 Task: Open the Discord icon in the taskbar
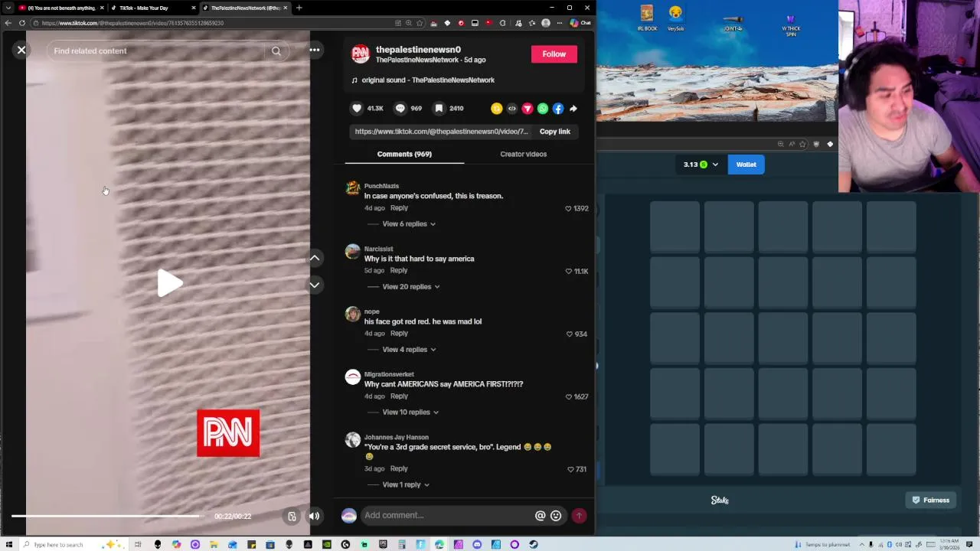point(477,545)
